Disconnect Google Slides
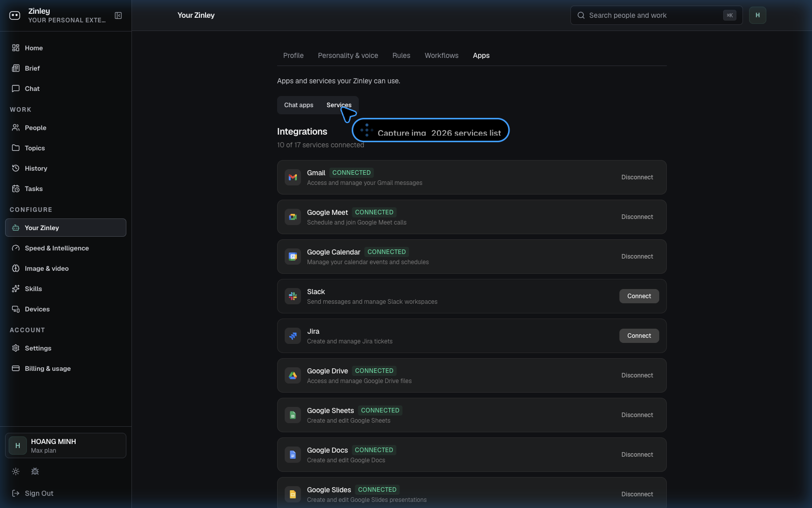The image size is (812, 508). 637,494
